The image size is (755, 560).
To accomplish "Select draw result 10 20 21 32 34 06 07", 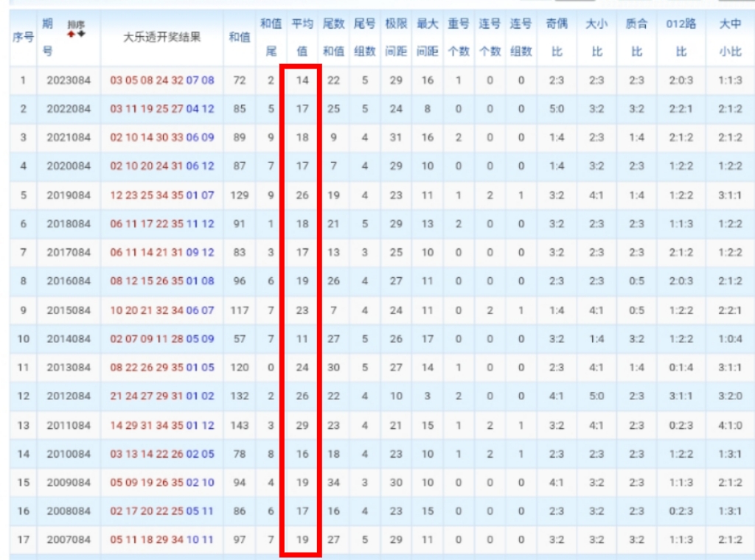I will pos(161,310).
